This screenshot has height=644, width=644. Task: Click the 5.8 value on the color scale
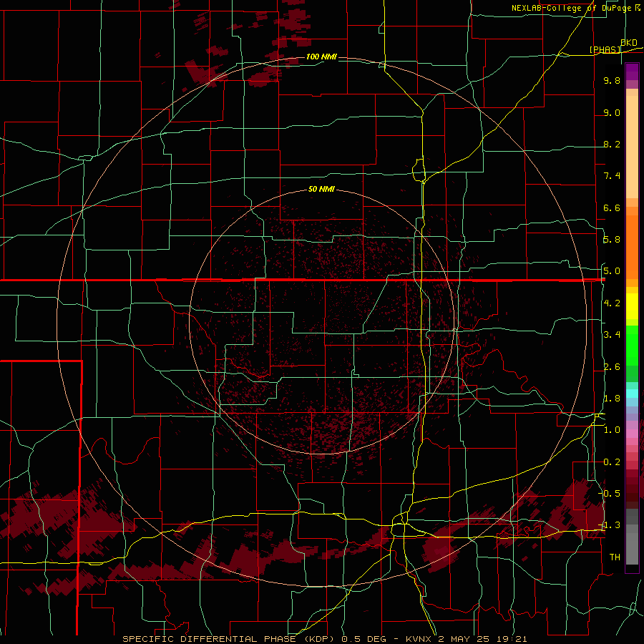coord(612,240)
